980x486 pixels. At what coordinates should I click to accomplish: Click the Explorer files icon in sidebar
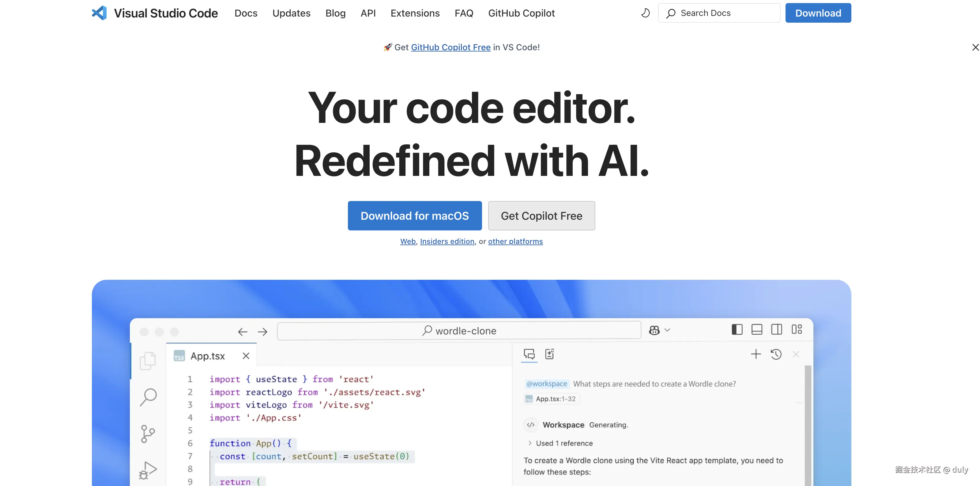click(x=148, y=360)
